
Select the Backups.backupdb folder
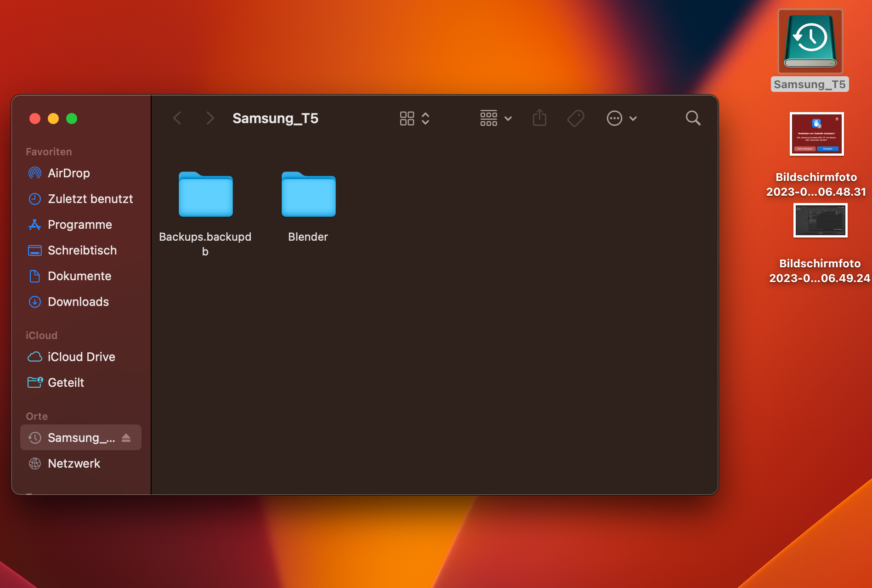(x=205, y=194)
